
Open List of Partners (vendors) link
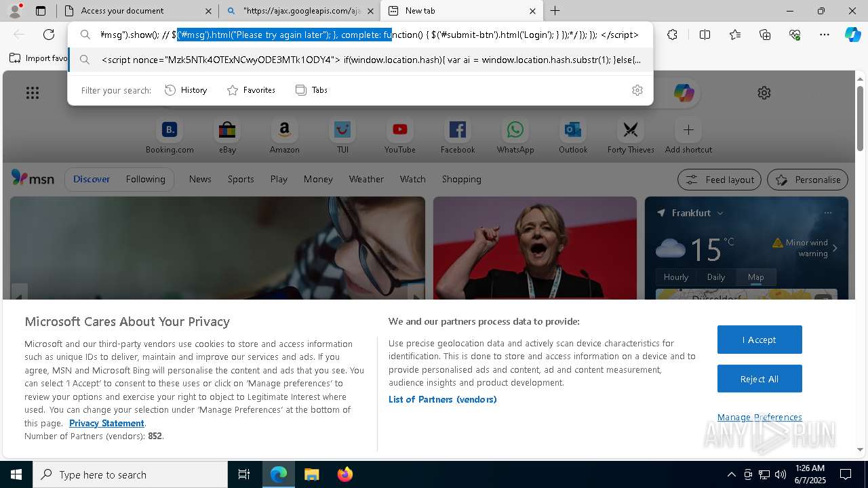click(443, 399)
